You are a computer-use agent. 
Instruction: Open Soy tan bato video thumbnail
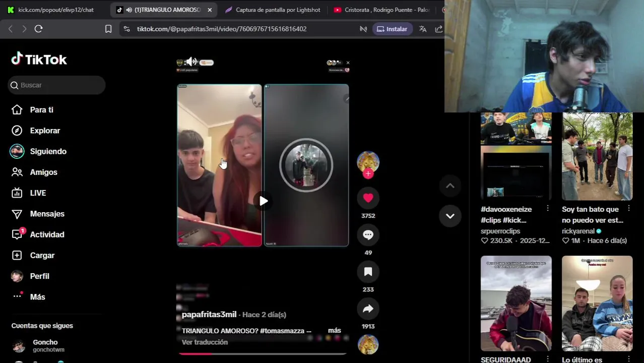(597, 156)
